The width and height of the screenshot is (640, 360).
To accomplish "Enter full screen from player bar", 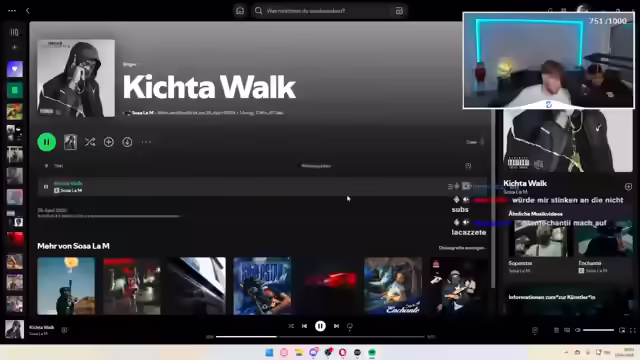I will click(x=633, y=330).
